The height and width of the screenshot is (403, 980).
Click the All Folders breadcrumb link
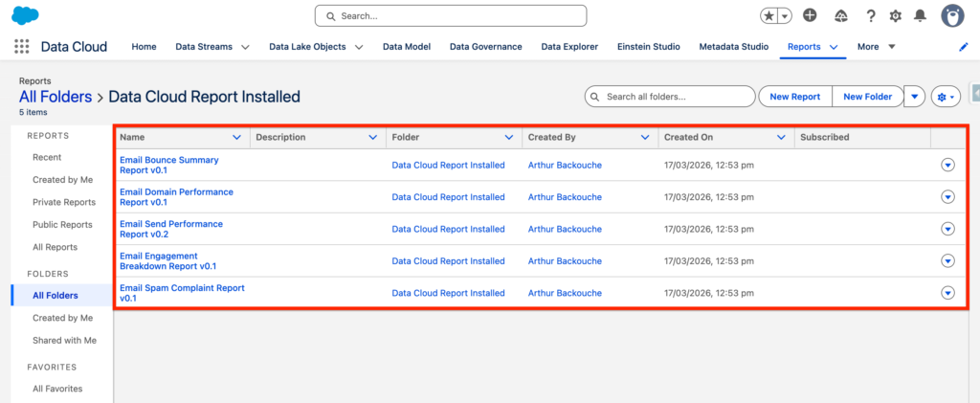coord(56,97)
